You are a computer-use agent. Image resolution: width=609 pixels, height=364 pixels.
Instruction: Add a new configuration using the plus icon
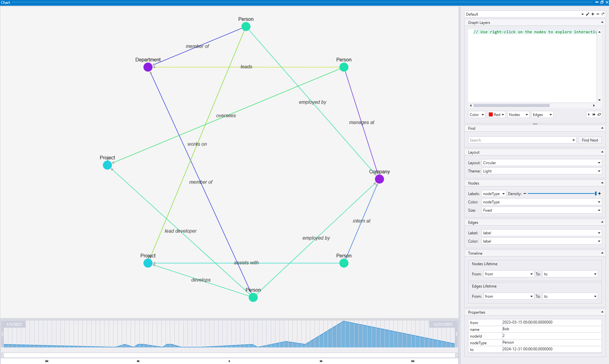593,14
